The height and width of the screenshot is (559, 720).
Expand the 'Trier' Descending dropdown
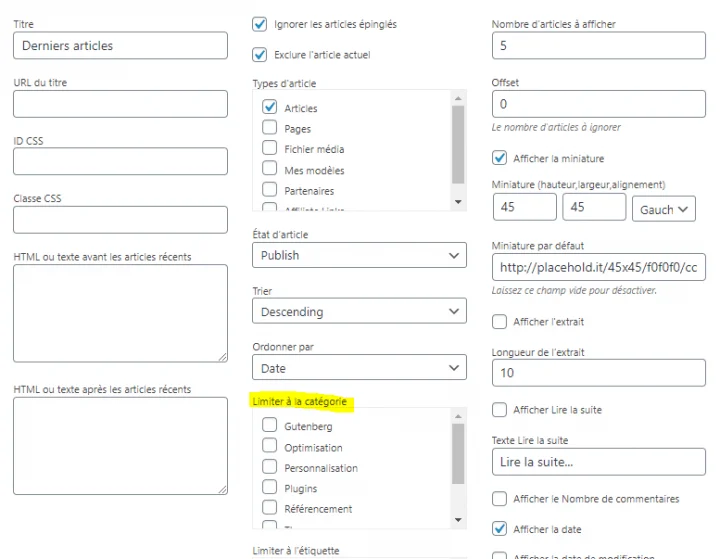[x=359, y=312]
